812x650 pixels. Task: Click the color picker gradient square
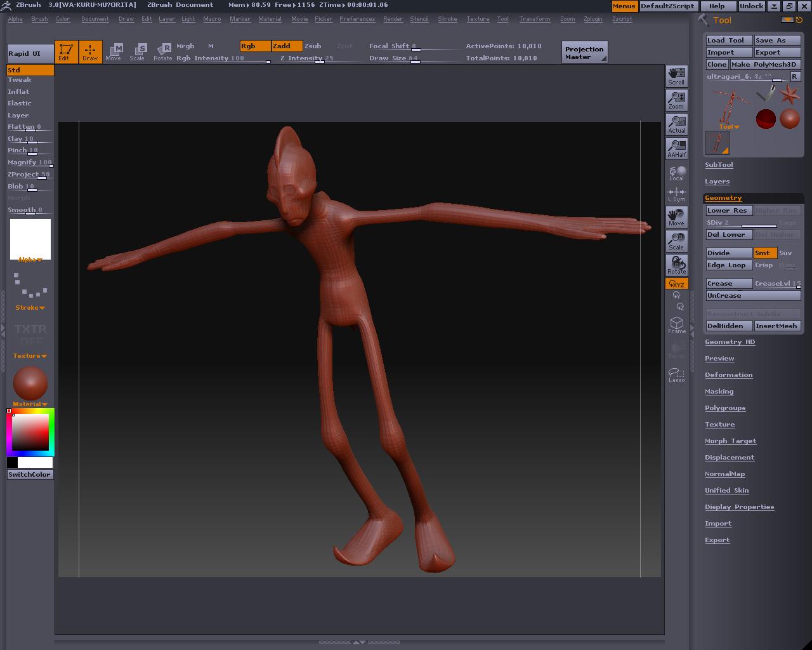30,432
